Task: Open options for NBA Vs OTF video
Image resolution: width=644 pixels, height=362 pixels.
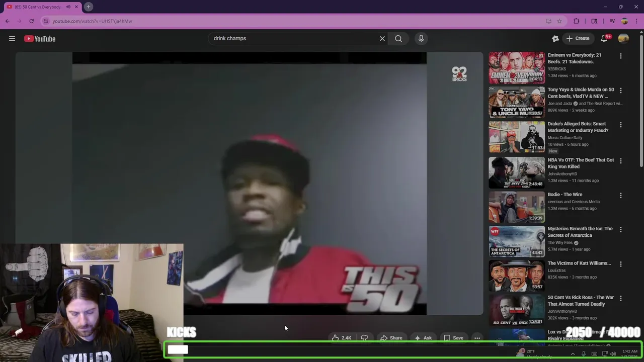Action: (x=621, y=161)
